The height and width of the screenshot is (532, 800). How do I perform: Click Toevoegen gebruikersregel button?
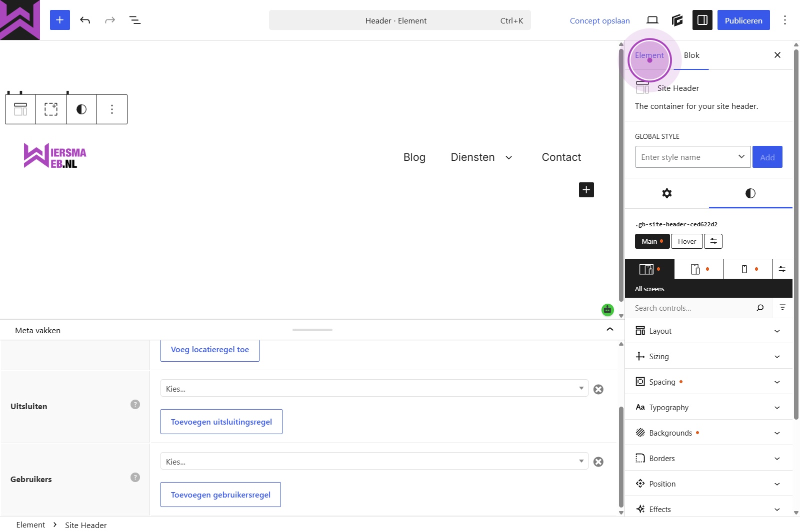coord(220,495)
